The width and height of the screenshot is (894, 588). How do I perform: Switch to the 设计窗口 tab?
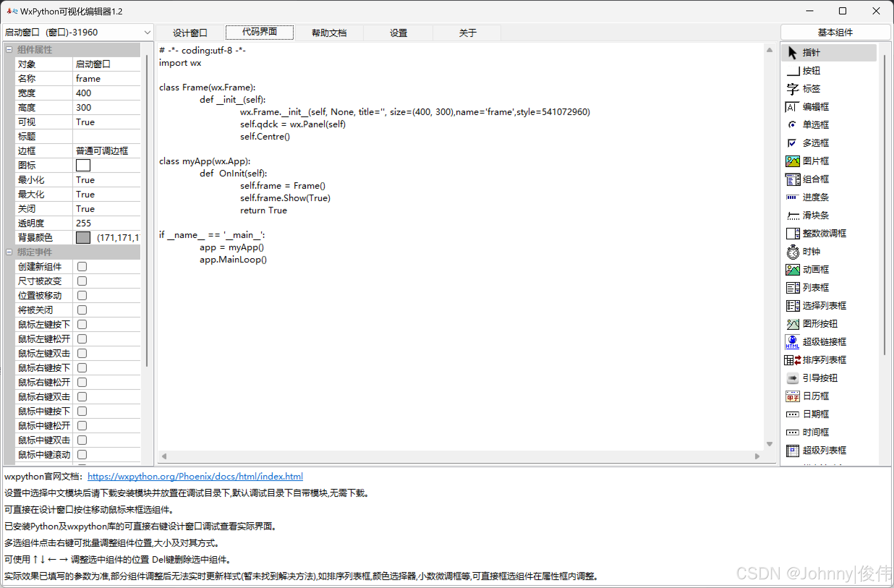[190, 33]
